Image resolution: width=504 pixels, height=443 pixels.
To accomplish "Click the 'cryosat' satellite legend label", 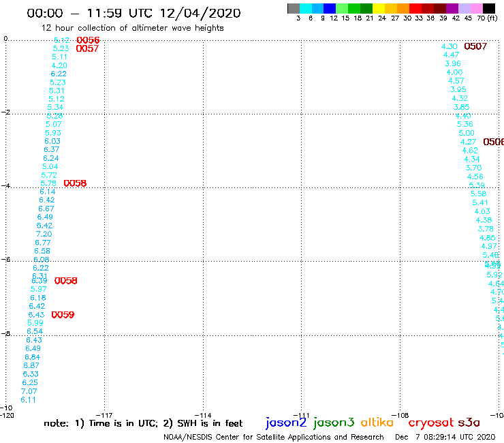I will tap(431, 423).
